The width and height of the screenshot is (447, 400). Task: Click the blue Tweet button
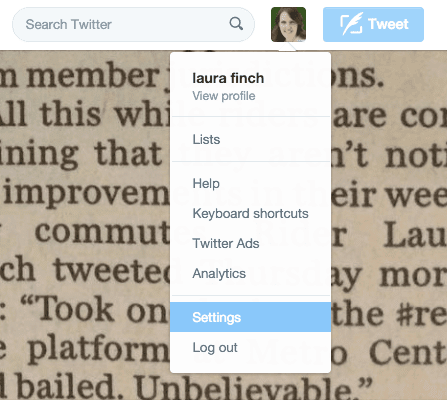pos(373,24)
